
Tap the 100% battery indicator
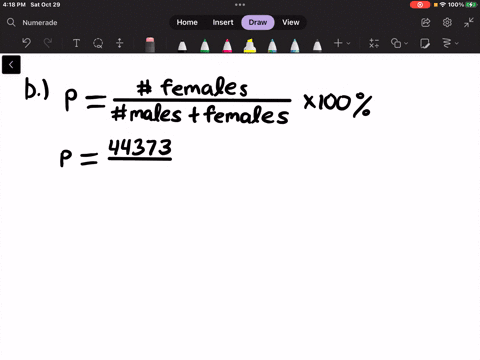(462, 5)
